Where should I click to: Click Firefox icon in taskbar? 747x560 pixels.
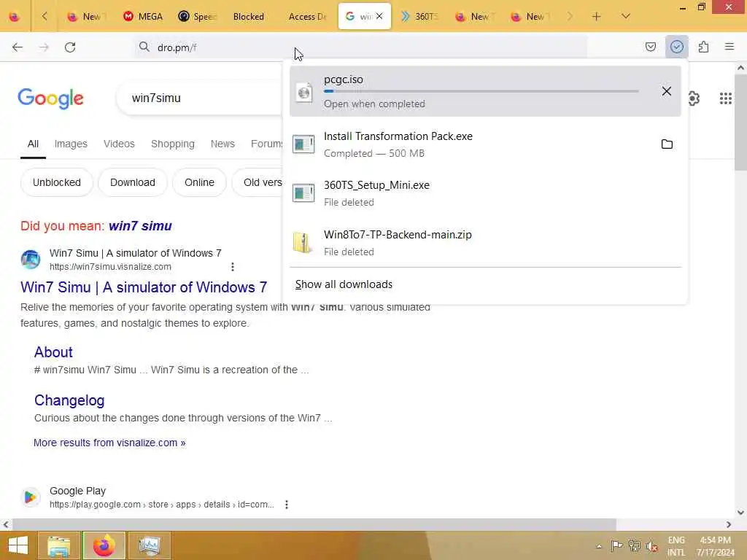[104, 545]
